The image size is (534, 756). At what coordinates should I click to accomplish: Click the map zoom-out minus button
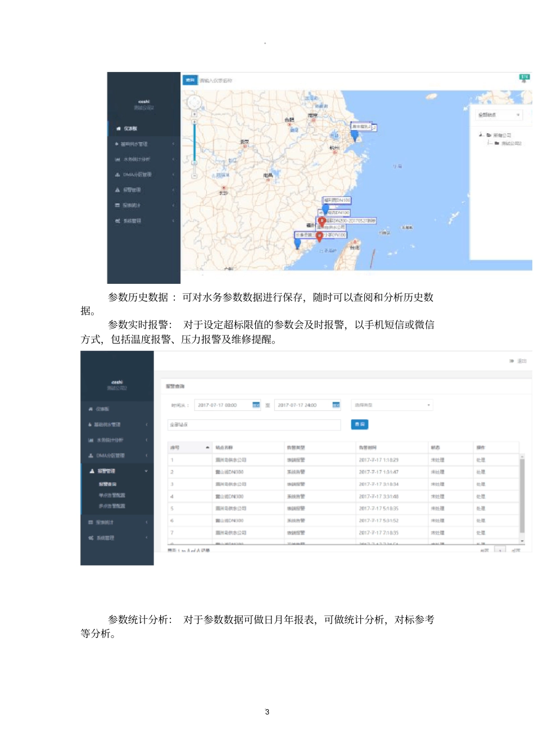click(194, 176)
